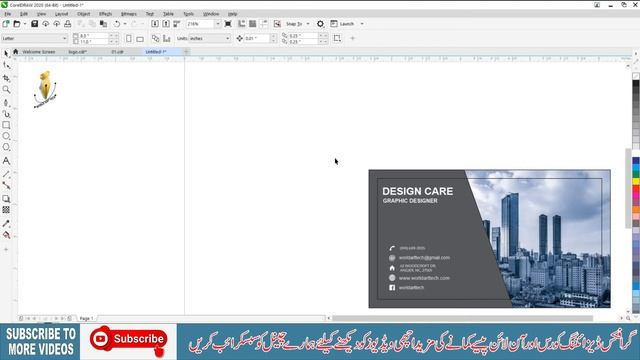Pick the yellow color swatch
This screenshot has width=640, height=360.
click(x=636, y=181)
